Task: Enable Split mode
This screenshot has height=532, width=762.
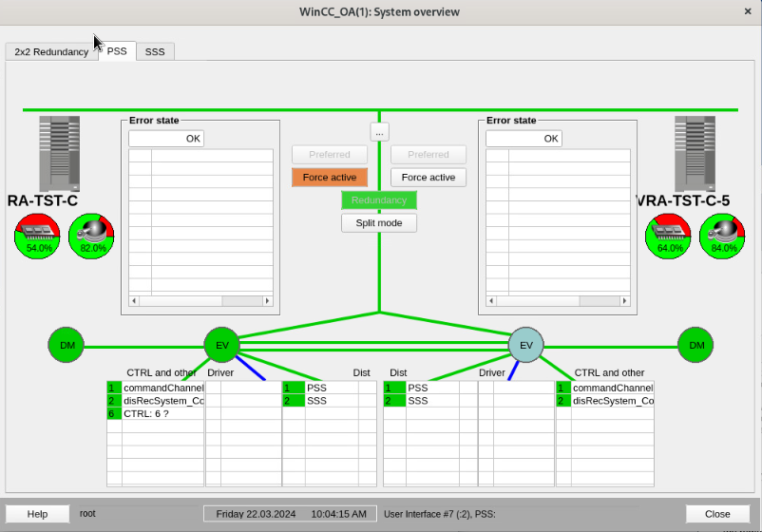Action: click(379, 223)
